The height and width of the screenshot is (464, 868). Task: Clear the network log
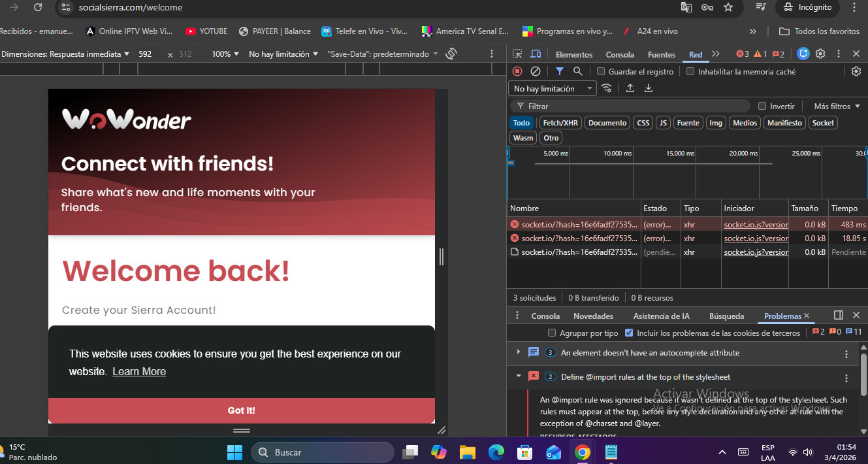tap(536, 71)
